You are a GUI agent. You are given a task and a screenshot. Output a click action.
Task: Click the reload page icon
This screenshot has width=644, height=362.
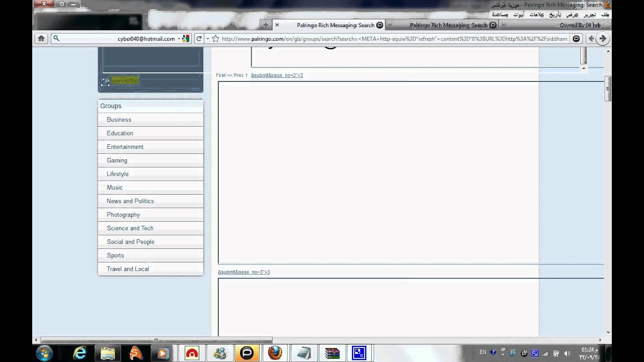(x=199, y=39)
